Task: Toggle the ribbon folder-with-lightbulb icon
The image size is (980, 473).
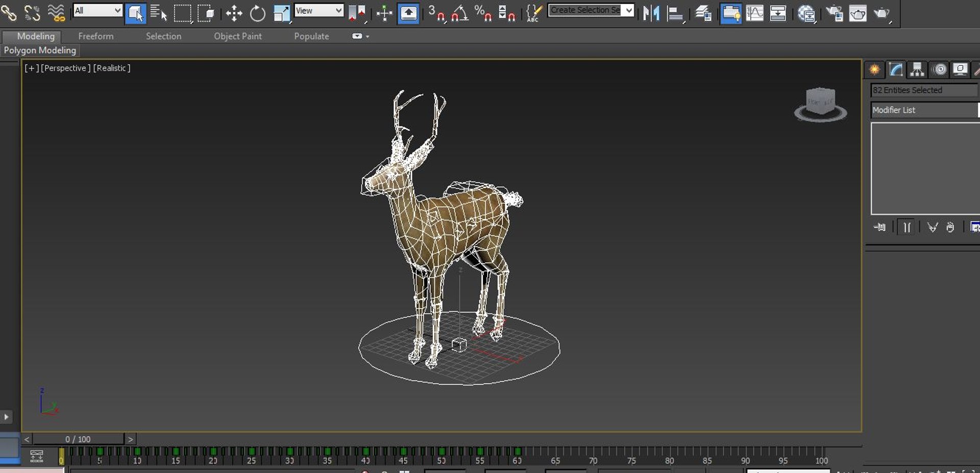Action: click(731, 13)
